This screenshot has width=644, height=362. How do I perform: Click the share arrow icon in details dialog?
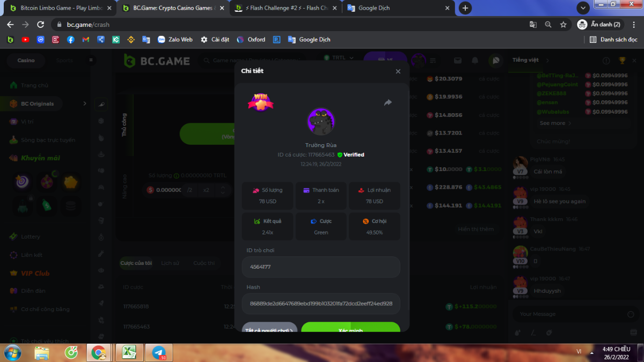388,102
